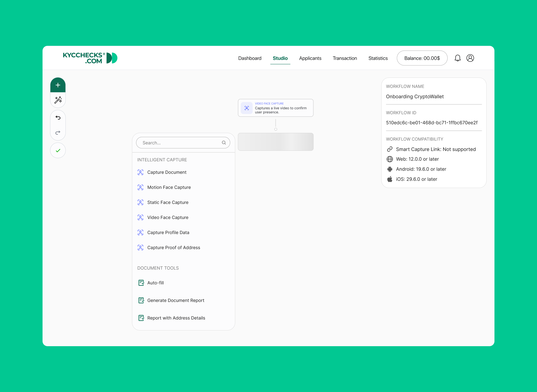
Task: Select Capture Proof of Address
Action: (x=174, y=248)
